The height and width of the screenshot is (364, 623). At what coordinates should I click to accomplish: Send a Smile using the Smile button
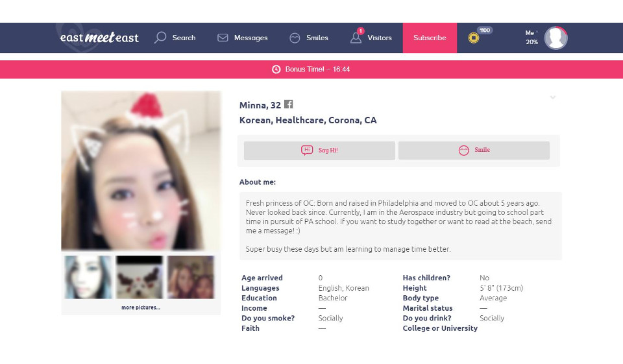[x=474, y=150]
